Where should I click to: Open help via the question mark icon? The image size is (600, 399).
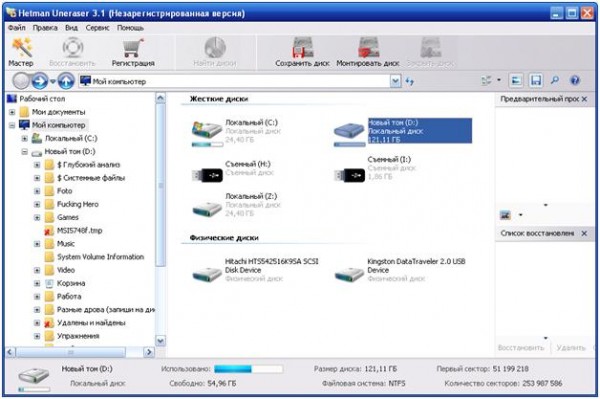[x=575, y=80]
